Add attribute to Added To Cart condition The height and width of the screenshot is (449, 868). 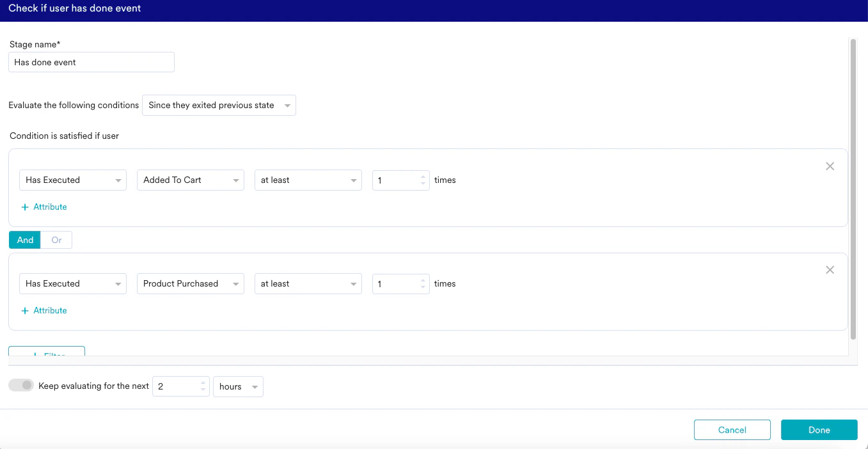coord(44,207)
